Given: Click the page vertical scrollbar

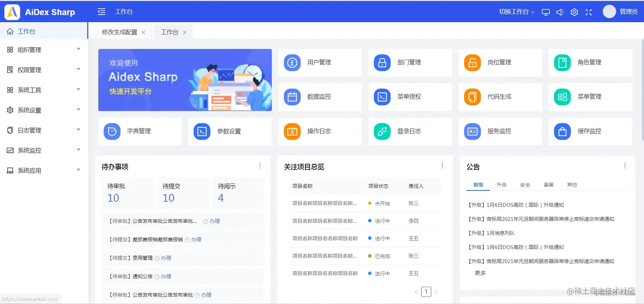Looking at the screenshot, I should point(642,89).
